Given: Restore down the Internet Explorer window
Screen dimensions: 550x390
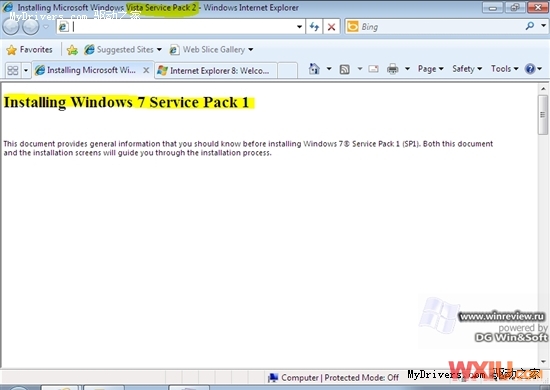Looking at the screenshot, I should pyautogui.click(x=515, y=7).
